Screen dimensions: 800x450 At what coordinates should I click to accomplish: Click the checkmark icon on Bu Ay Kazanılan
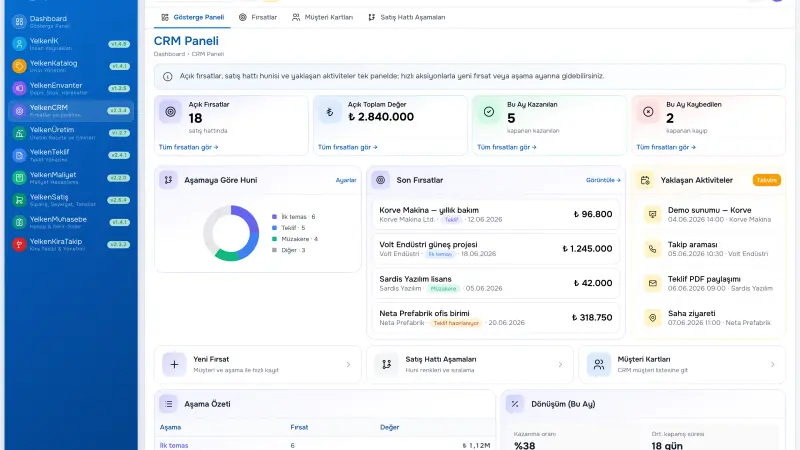tap(489, 112)
